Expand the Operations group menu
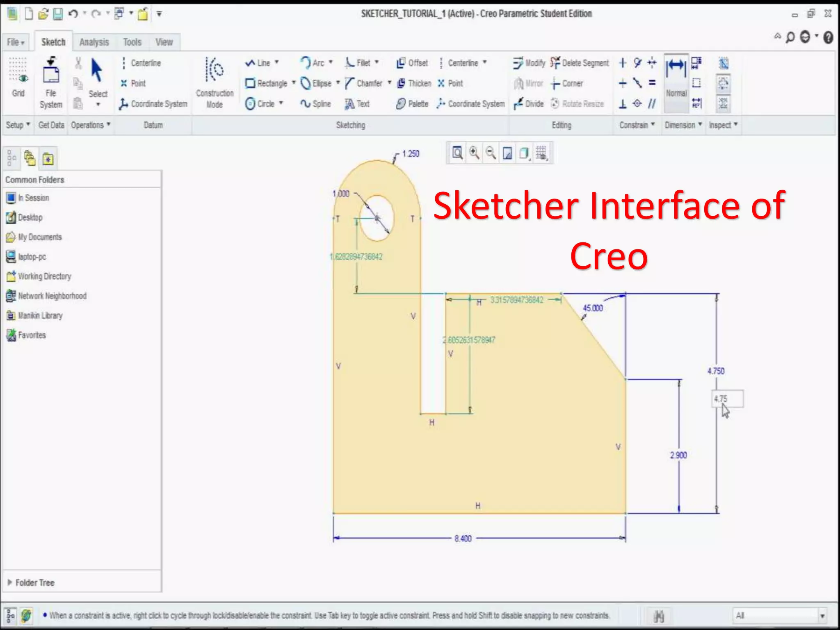Screen dimensions: 840x630 (91, 125)
